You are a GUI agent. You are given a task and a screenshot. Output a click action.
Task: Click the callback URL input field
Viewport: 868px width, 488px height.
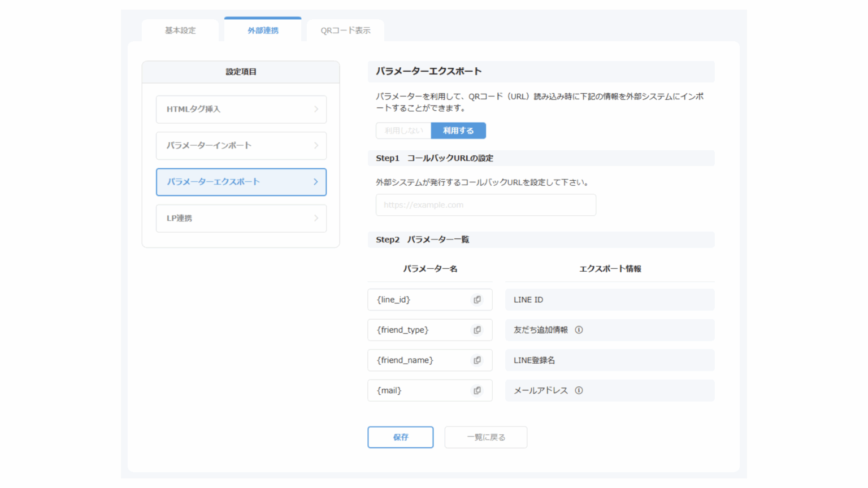485,205
